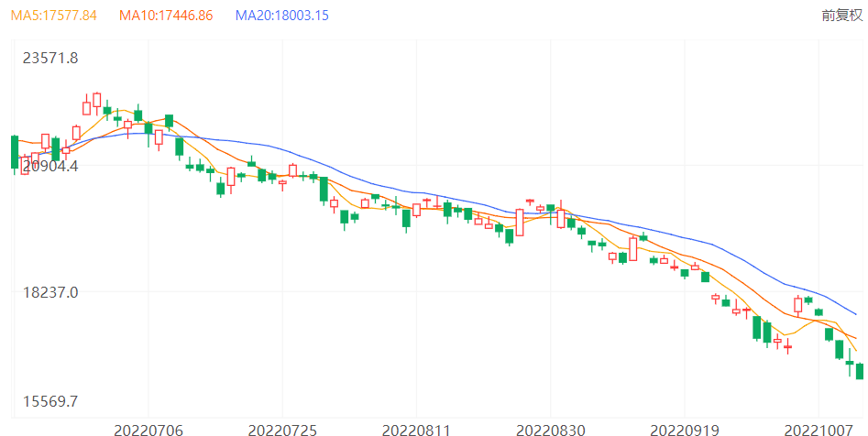Click the 20220811 date axis label

[x=416, y=430]
